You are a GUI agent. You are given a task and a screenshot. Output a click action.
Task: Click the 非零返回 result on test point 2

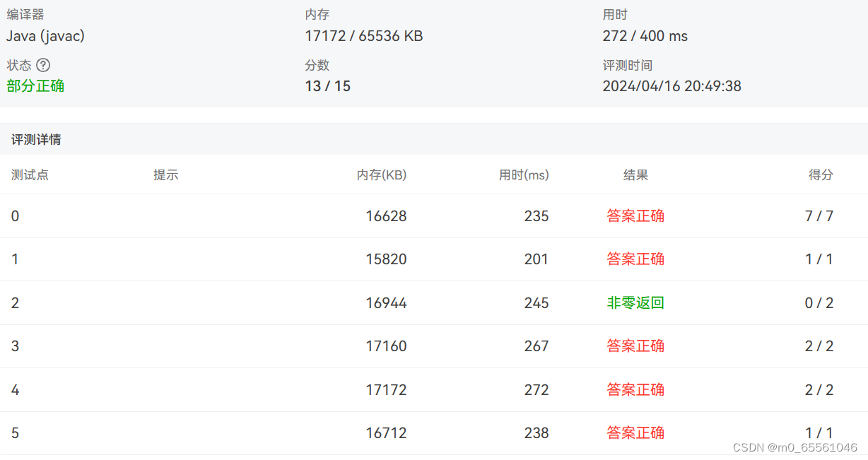point(635,302)
